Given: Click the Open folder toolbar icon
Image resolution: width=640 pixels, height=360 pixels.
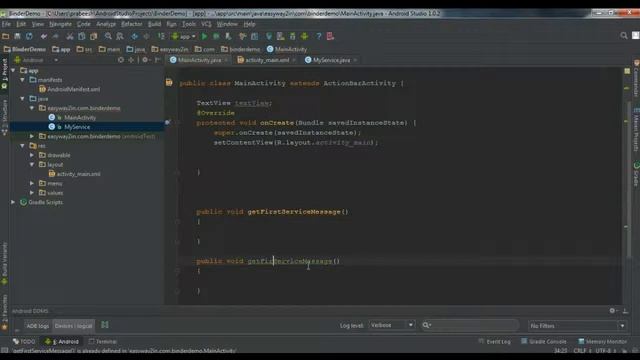Looking at the screenshot, I should [x=6, y=36].
